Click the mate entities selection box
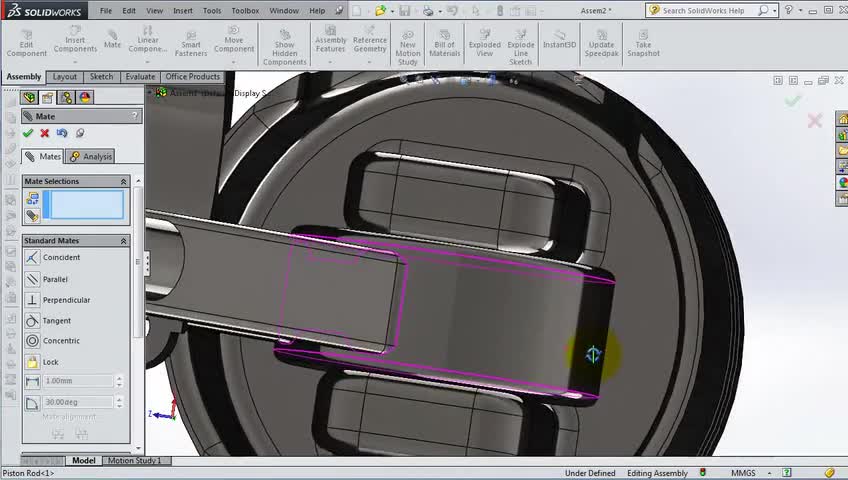This screenshot has height=480, width=848. click(x=87, y=205)
